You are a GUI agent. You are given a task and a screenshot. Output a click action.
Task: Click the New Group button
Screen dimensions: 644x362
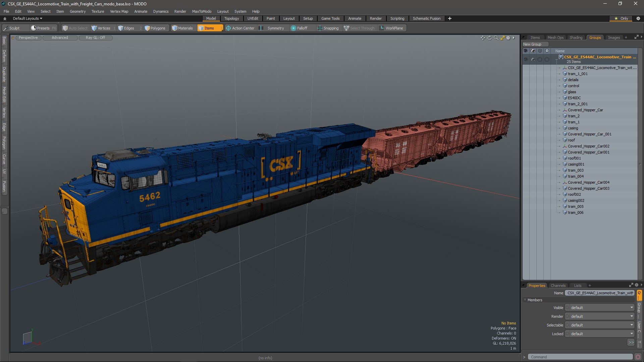point(532,44)
